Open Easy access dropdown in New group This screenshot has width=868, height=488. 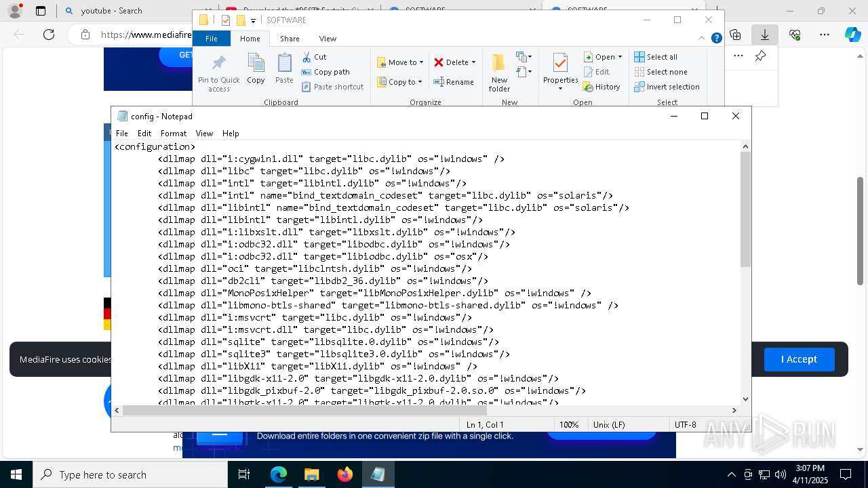pyautogui.click(x=524, y=72)
